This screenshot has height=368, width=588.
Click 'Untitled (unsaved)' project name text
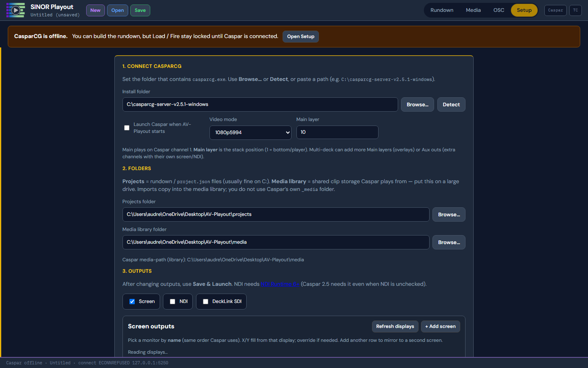[55, 15]
